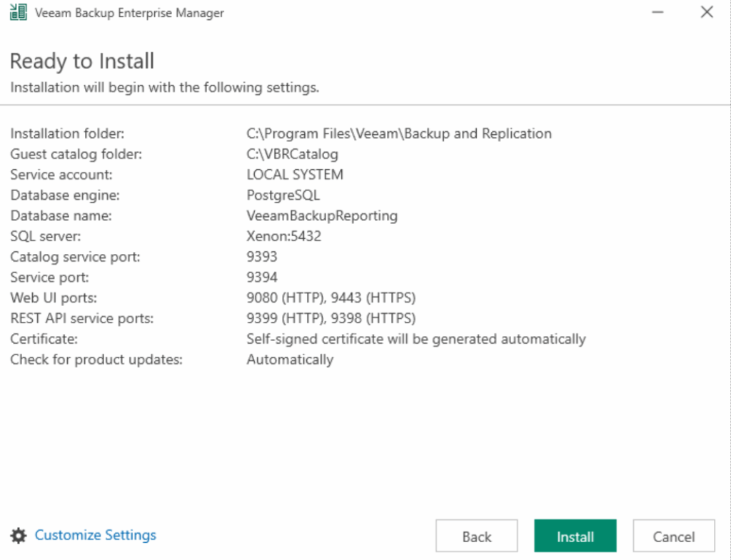Click the 'Installation folder:' label
731x560 pixels.
click(x=67, y=133)
